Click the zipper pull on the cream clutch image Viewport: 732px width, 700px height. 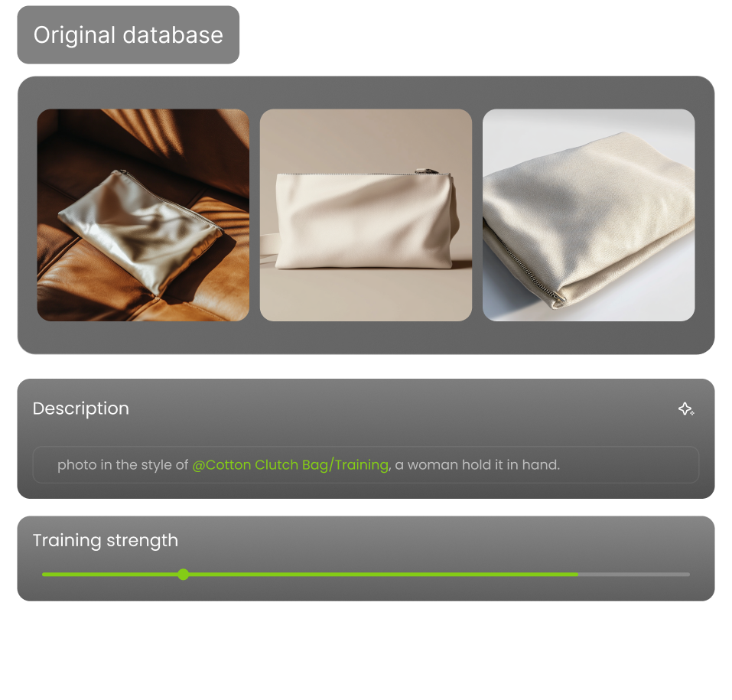coord(427,171)
